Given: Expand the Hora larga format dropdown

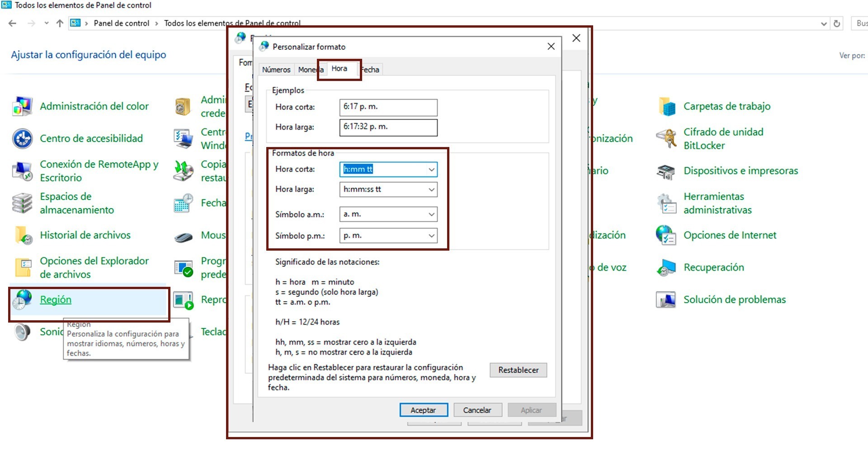Looking at the screenshot, I should (431, 190).
